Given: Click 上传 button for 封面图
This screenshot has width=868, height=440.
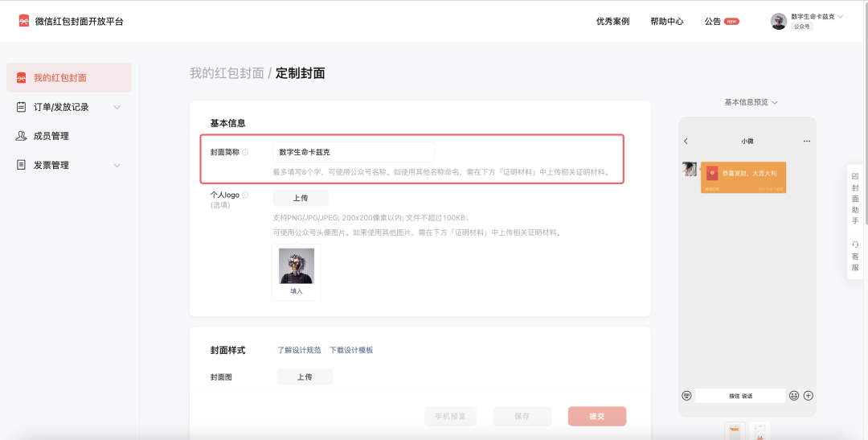Looking at the screenshot, I should (x=305, y=376).
